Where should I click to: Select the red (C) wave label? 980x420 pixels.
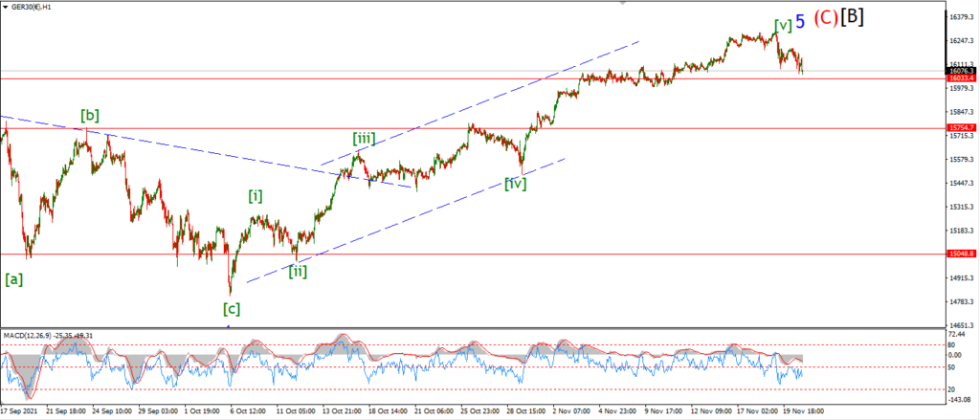click(x=826, y=19)
